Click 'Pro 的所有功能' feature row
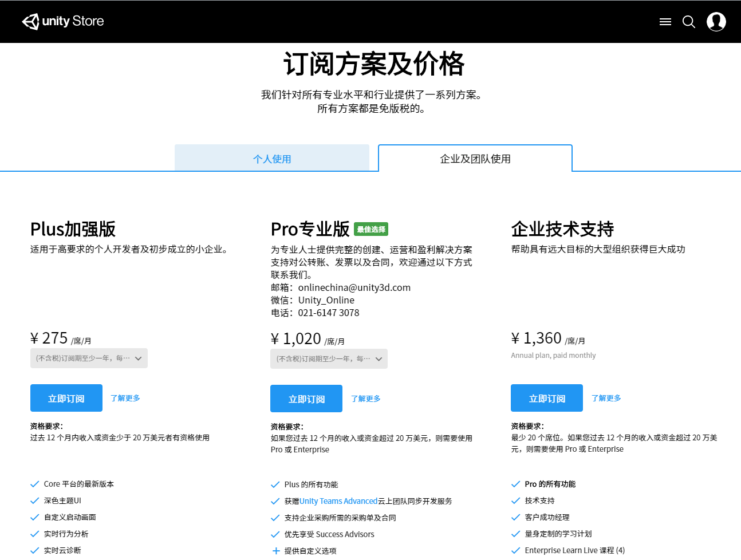 click(543, 484)
